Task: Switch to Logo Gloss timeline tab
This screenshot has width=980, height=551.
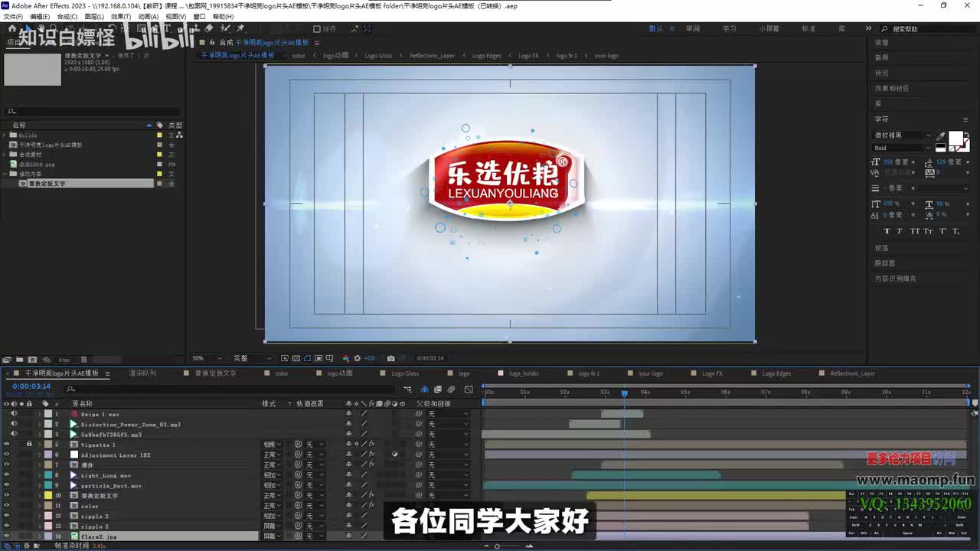Action: pos(405,373)
